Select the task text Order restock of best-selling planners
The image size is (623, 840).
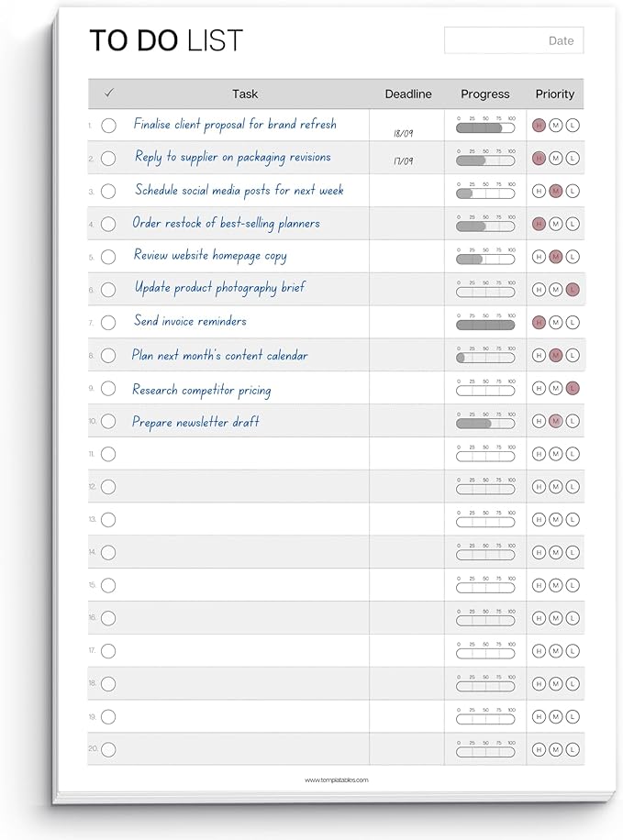click(x=227, y=224)
